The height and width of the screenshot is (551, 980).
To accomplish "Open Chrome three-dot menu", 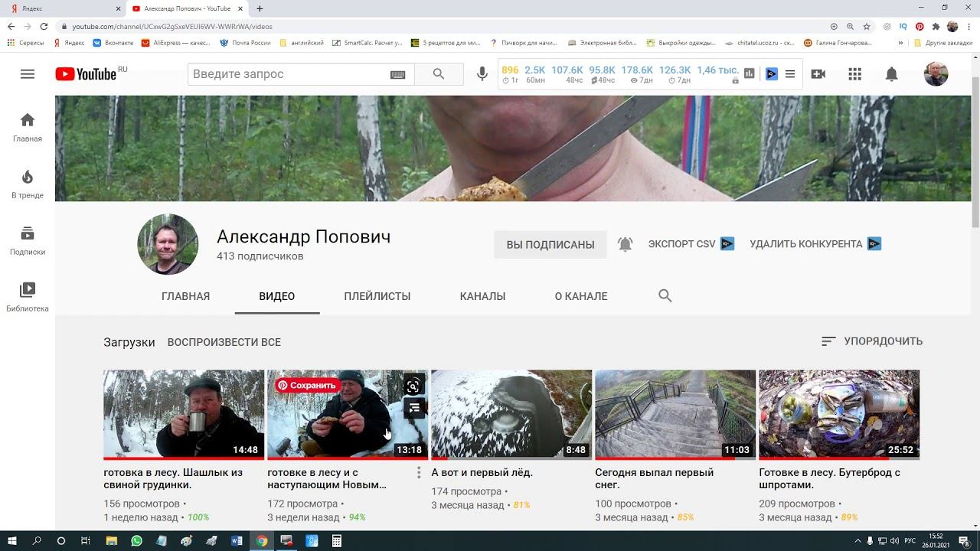I will (969, 26).
